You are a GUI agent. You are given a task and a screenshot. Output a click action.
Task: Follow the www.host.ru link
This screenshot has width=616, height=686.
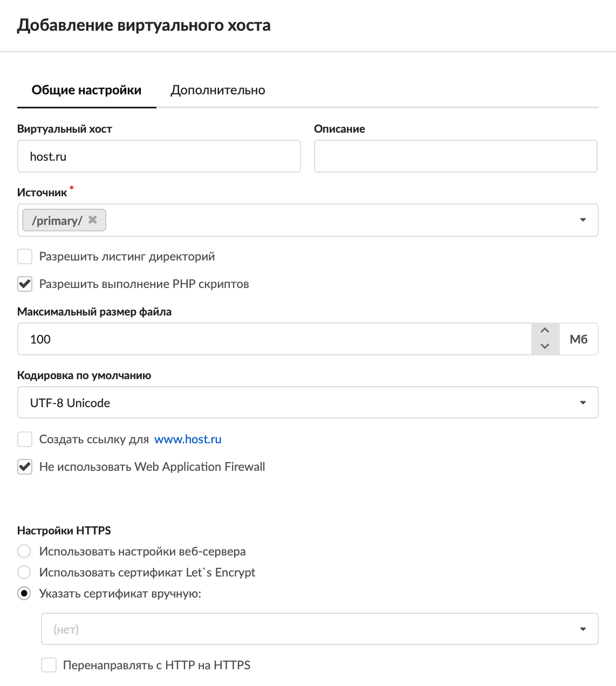tap(188, 440)
